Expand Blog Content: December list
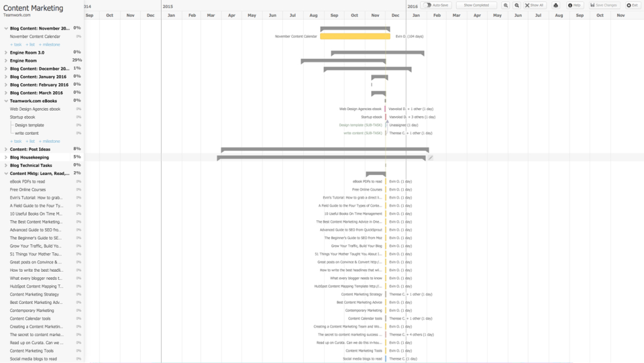Screen dimensions: 644x363 click(6, 68)
